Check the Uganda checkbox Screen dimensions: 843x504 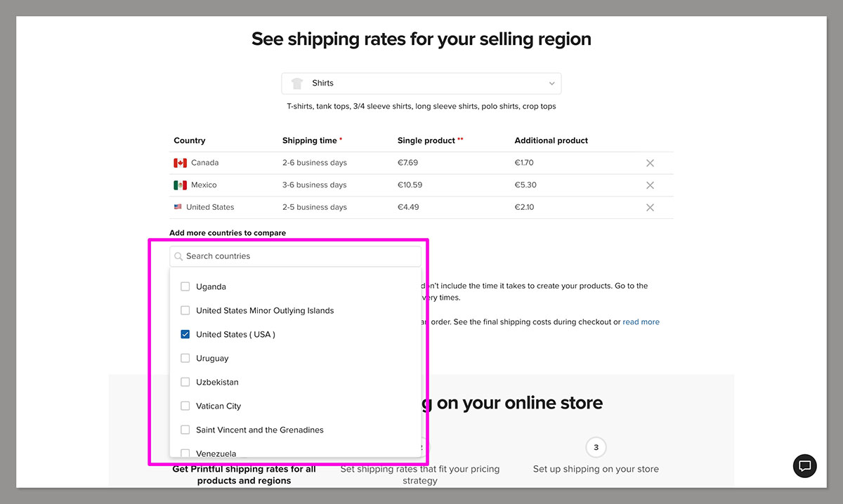click(185, 286)
